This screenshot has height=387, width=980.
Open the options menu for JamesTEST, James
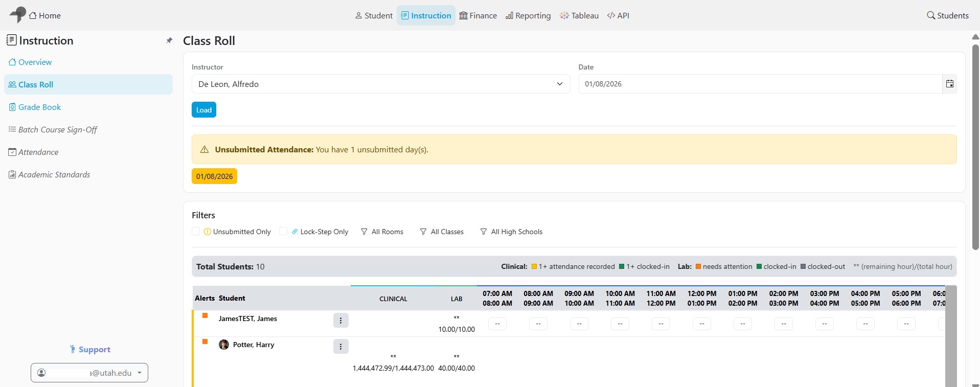(x=340, y=321)
